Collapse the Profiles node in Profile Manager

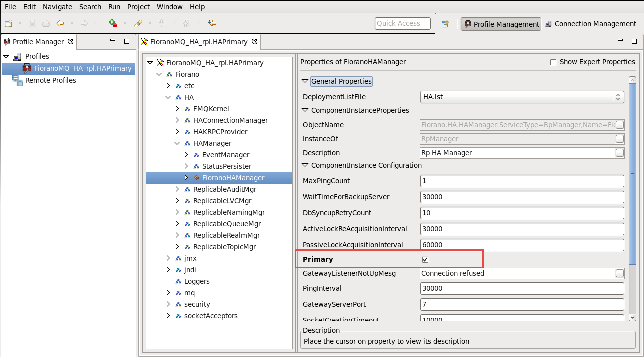tap(6, 56)
